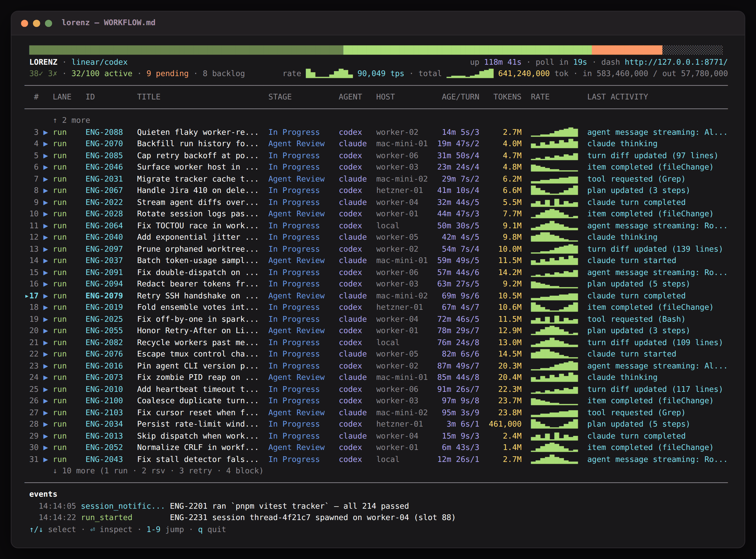Viewport: 756px width, 559px height.
Task: Click the orange segment of the top progress bar
Action: (627, 50)
